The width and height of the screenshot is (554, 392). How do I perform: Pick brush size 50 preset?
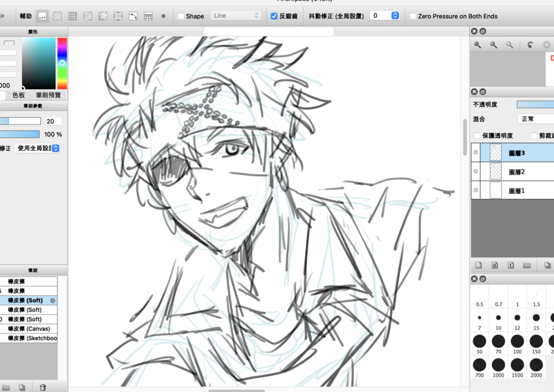coord(479,344)
